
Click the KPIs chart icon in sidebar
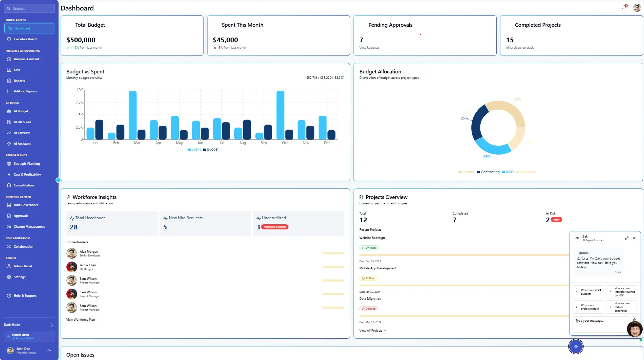point(9,70)
